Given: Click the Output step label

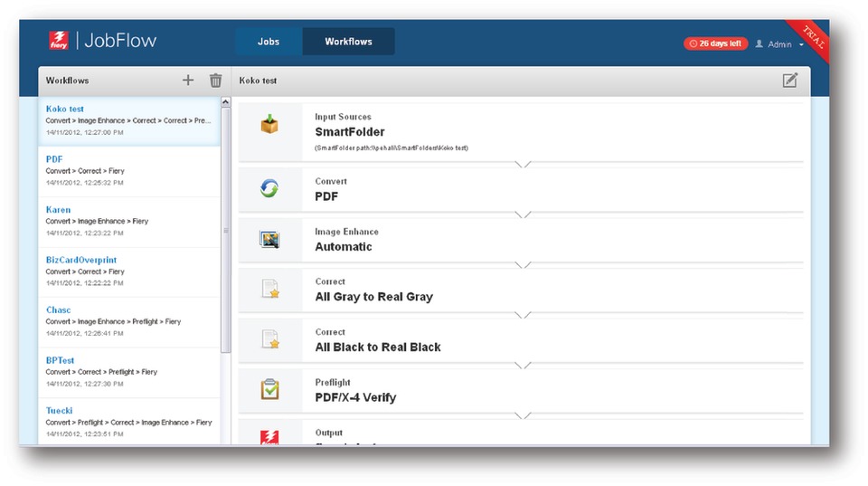Looking at the screenshot, I should coord(329,433).
